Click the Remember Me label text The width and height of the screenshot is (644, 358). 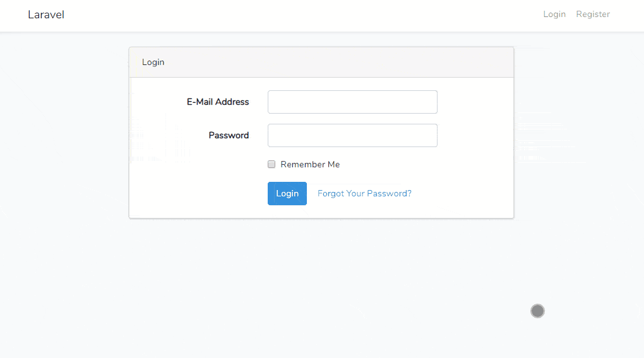[x=310, y=164]
